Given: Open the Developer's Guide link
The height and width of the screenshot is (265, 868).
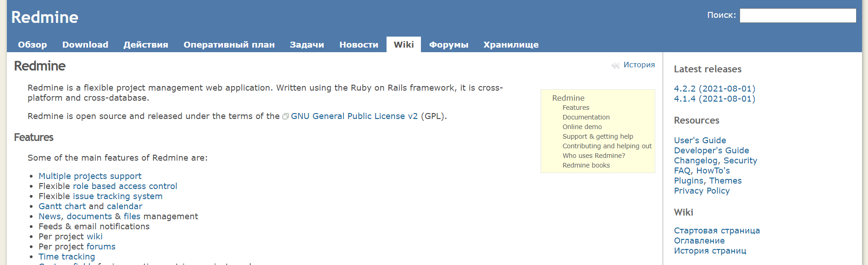Looking at the screenshot, I should [x=712, y=151].
